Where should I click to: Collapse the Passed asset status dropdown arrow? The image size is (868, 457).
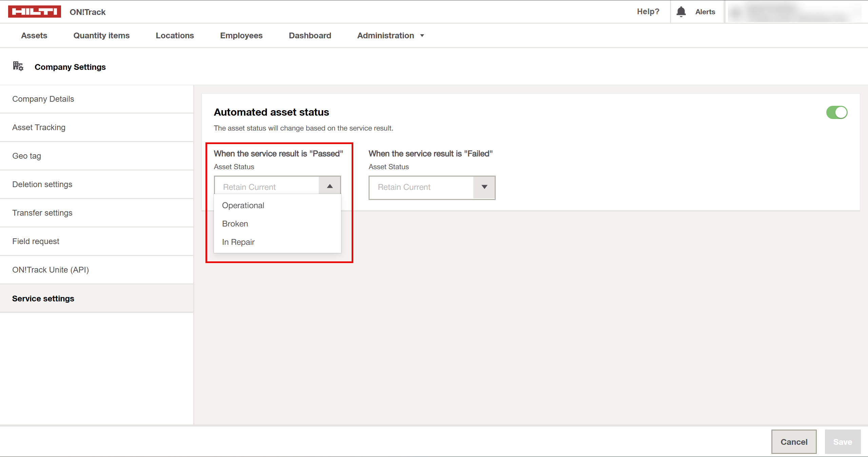click(x=330, y=186)
